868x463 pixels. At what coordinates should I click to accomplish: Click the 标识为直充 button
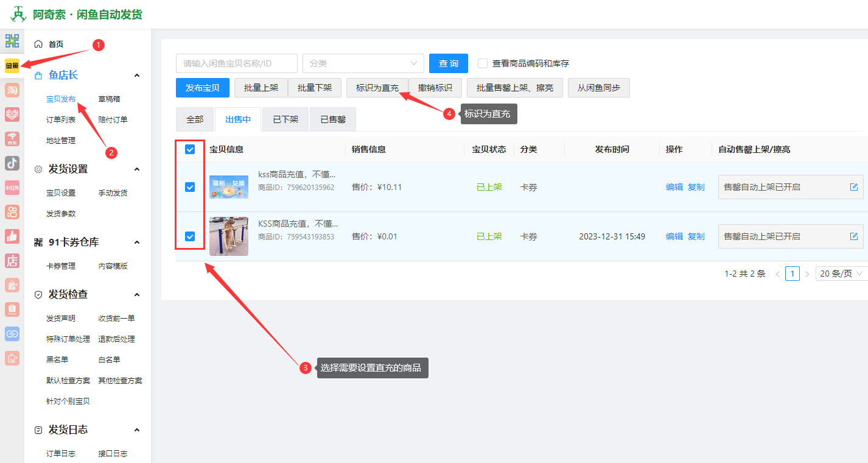tap(379, 87)
